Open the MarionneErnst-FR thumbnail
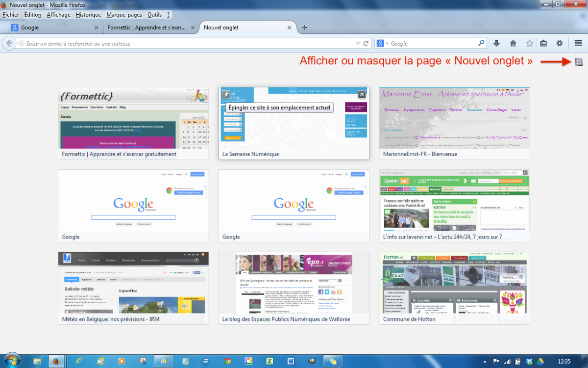 [454, 123]
